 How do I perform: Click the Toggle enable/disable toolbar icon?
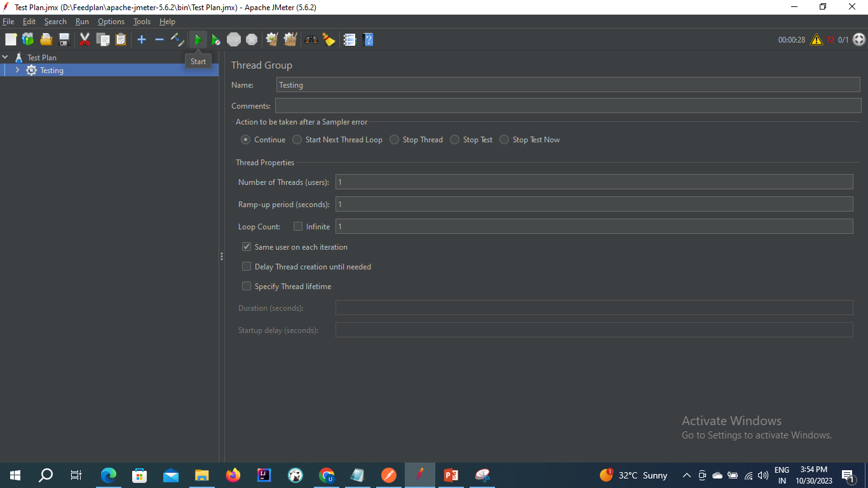pos(177,39)
